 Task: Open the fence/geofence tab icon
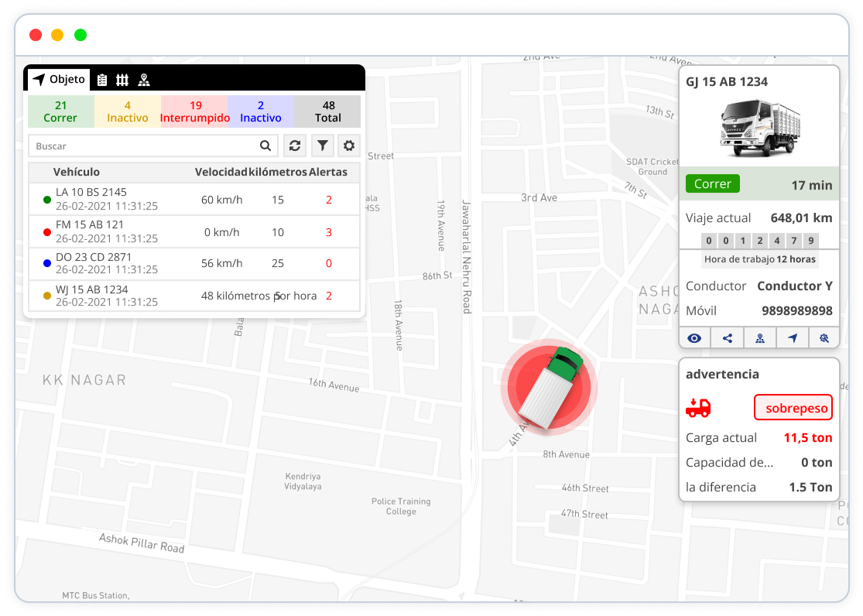122,80
